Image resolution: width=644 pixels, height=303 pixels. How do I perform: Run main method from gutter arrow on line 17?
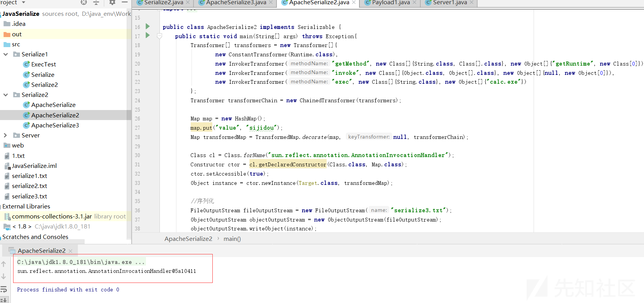[147, 36]
